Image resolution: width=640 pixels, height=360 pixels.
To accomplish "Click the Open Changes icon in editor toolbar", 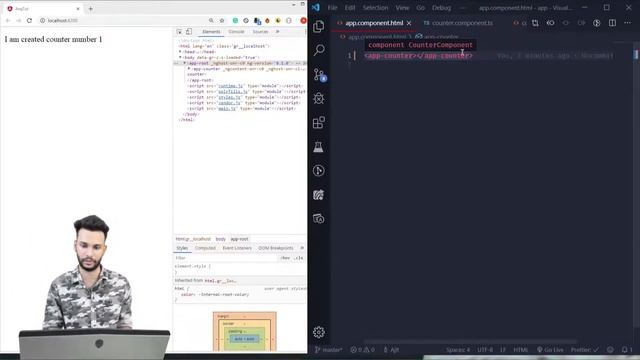I will [x=535, y=23].
